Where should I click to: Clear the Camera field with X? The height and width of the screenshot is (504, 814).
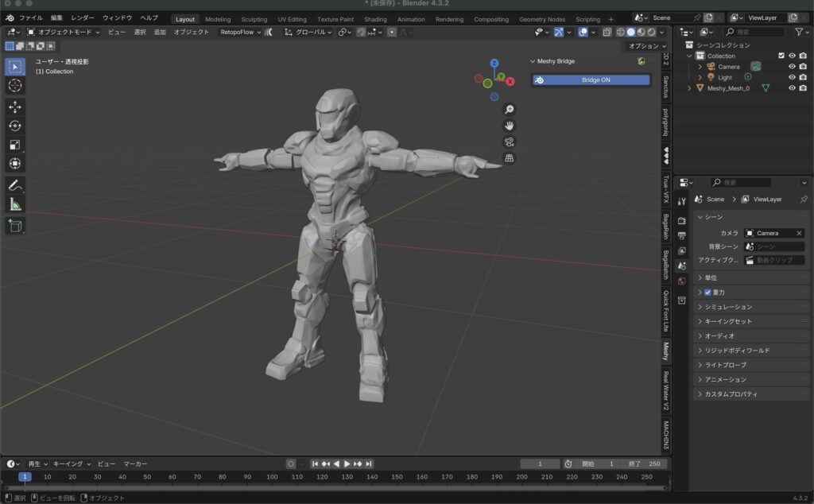(799, 233)
